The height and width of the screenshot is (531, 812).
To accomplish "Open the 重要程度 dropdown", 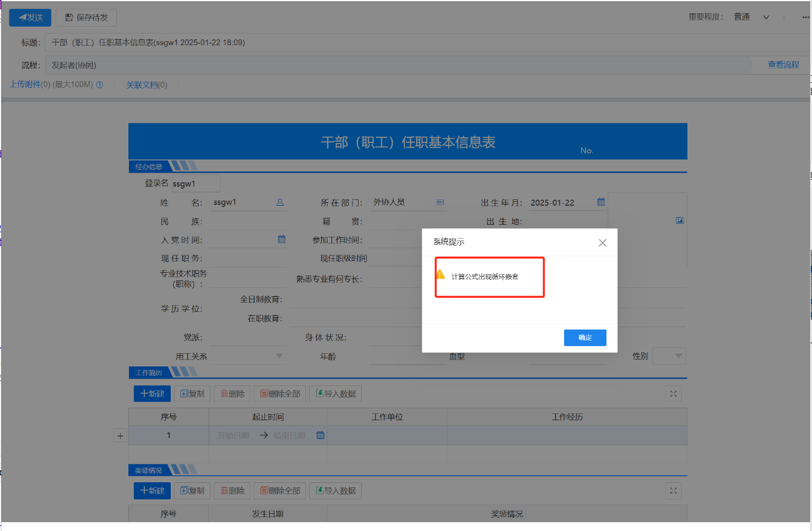I will click(x=766, y=18).
